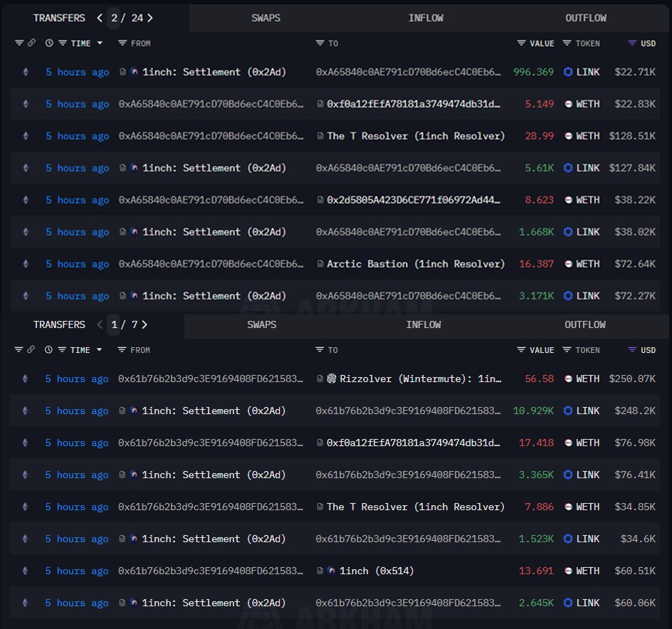Open The T Resolver link in $34.85K row
The height and width of the screenshot is (629, 672).
tap(416, 507)
